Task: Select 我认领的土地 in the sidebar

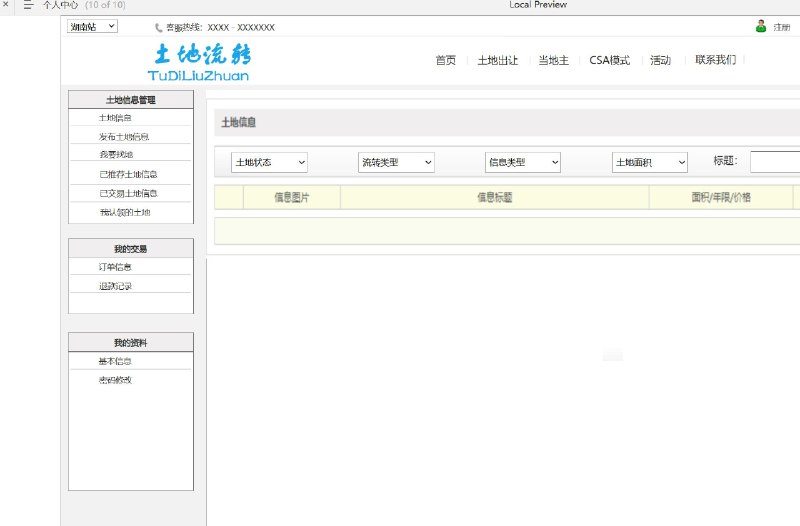Action: pos(124,212)
